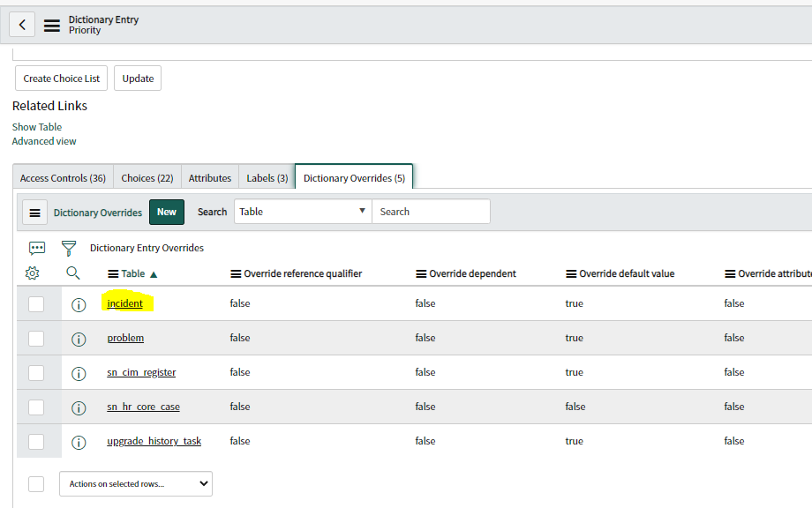Open personalize list gear icon
Viewport: 812px width, 508px height.
(x=33, y=273)
